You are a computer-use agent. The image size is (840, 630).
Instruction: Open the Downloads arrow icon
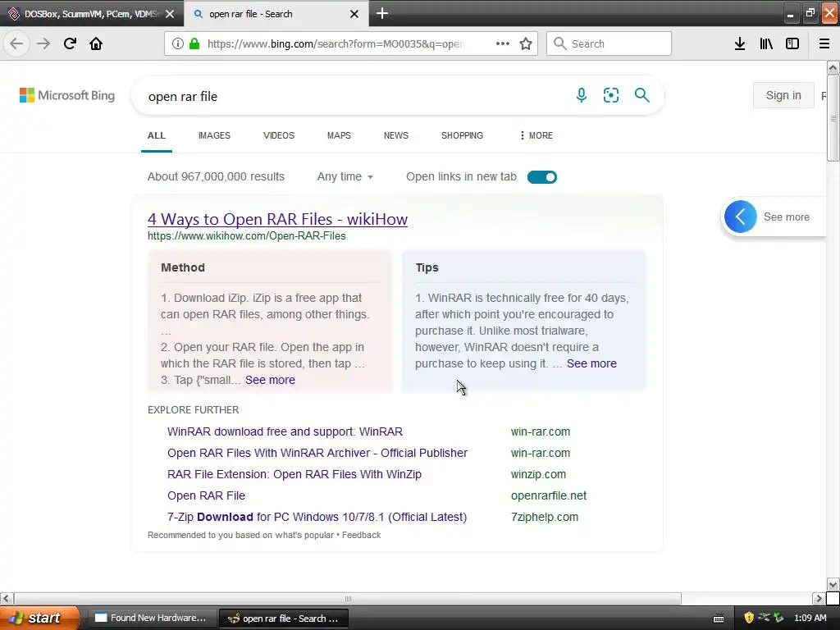click(x=740, y=43)
